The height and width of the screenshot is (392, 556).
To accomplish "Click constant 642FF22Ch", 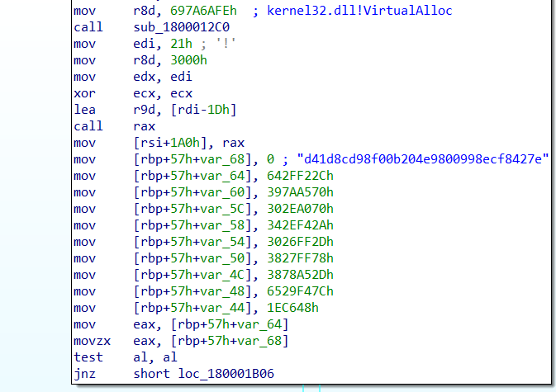I will click(300, 176).
